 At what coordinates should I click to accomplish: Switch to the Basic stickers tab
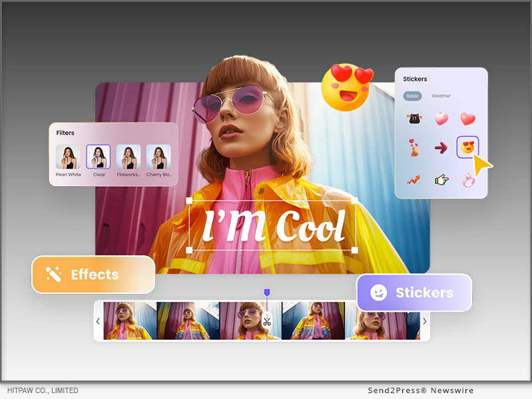[412, 96]
